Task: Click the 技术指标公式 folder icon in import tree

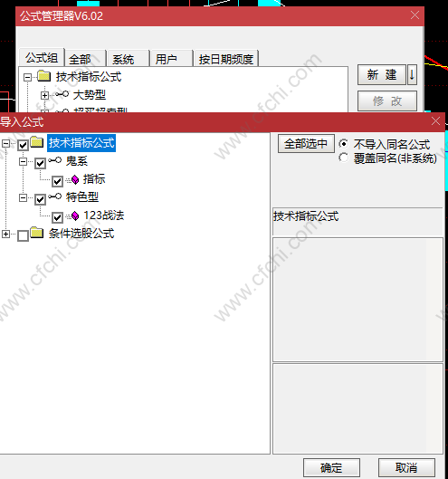Action: point(37,142)
